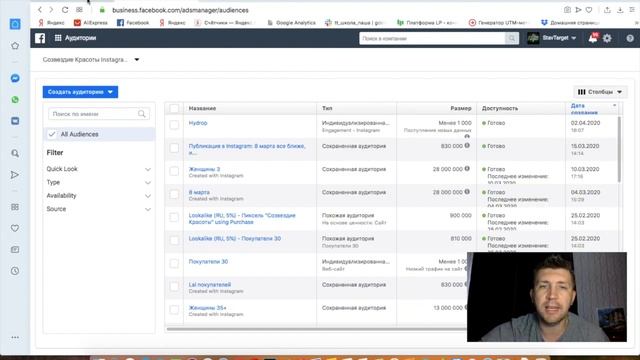This screenshot has height=360, width=640.
Task: Check the Lal покупателей row checkbox
Action: coord(174,287)
